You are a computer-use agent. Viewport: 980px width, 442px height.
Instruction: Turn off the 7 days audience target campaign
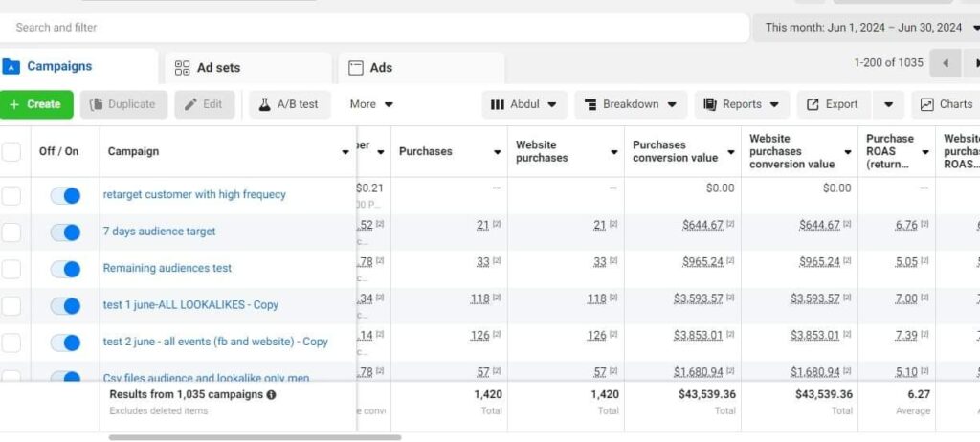tap(65, 232)
